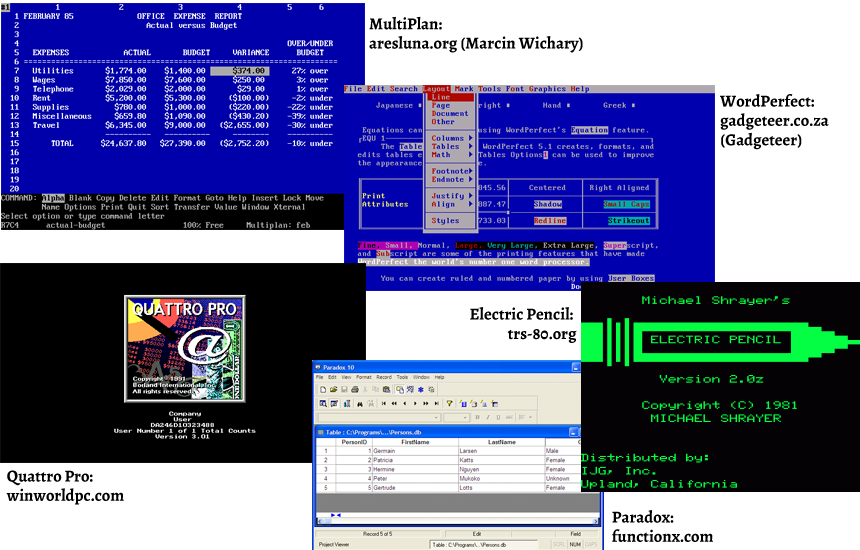This screenshot has width=860, height=550.
Task: Open the font size dropdown in Paradox
Action: (x=465, y=417)
